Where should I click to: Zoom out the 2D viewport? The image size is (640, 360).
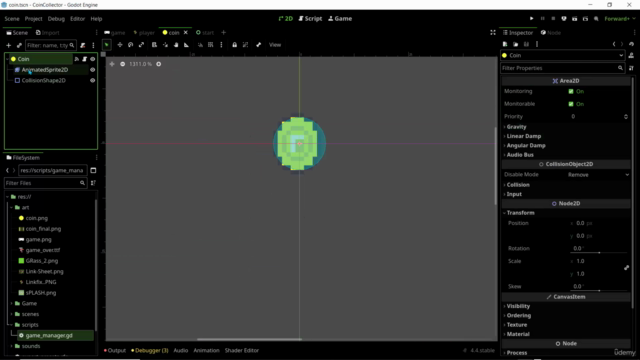(x=122, y=64)
